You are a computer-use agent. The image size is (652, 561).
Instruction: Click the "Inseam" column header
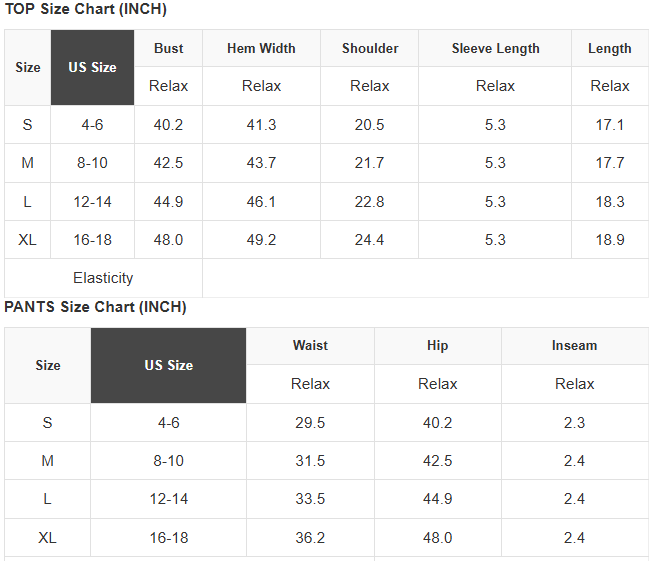click(x=574, y=346)
